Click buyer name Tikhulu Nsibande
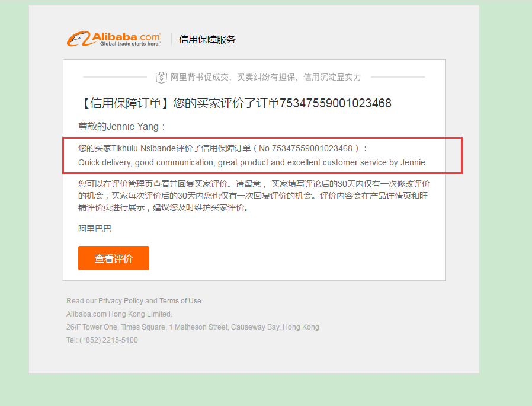 point(144,148)
